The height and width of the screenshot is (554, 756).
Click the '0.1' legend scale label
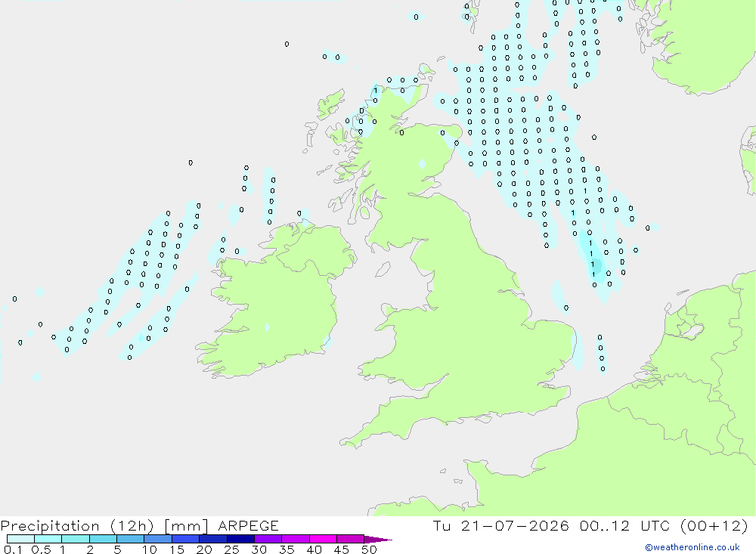pyautogui.click(x=13, y=549)
